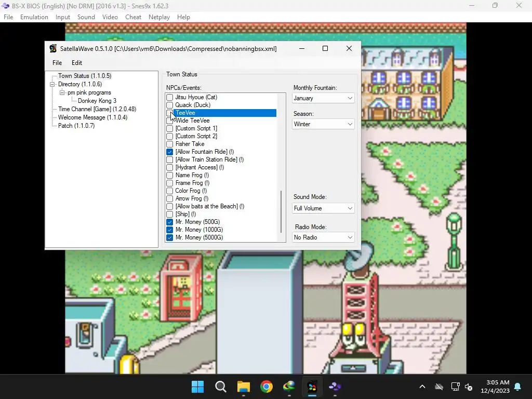Select the Directory (1.1.0.6) label
Screen dimensions: 532x399
(79, 84)
